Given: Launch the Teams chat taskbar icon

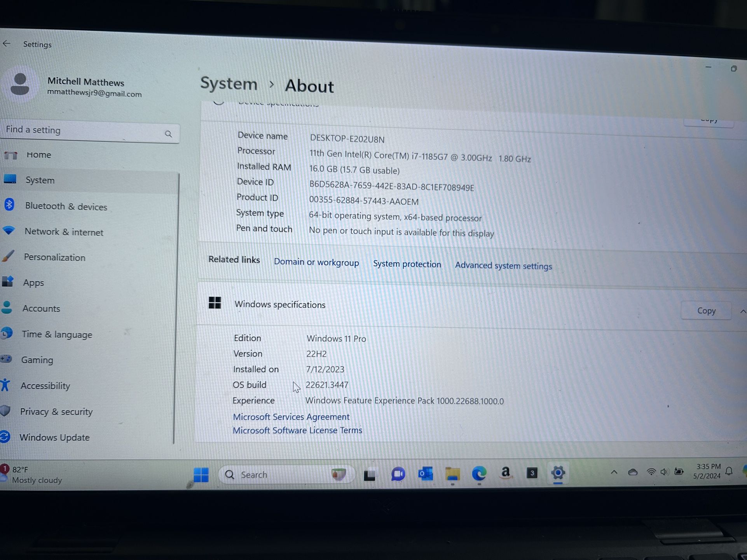Looking at the screenshot, I should click(x=398, y=474).
